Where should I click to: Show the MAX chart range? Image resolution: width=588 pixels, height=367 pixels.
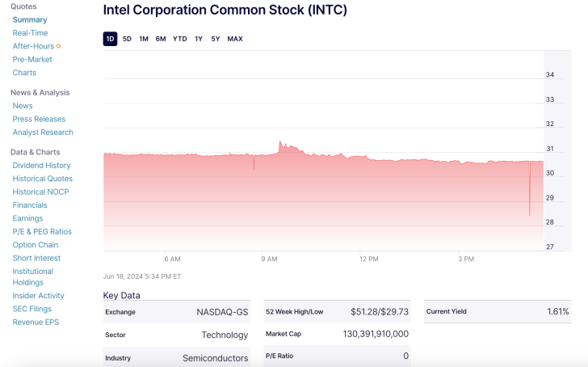tap(235, 39)
